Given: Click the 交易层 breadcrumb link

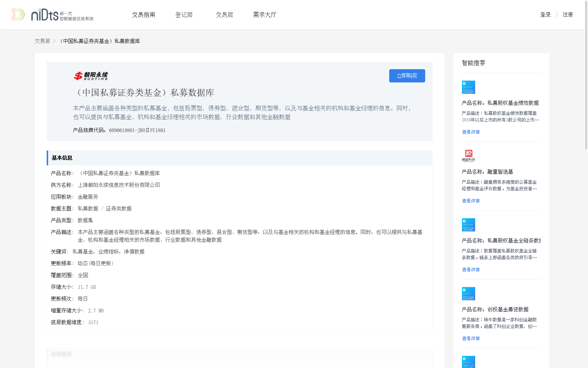Looking at the screenshot, I should point(42,41).
